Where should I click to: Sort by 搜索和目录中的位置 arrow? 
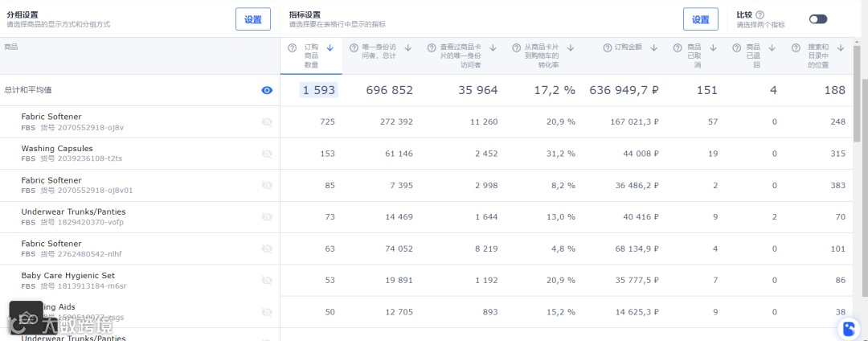click(x=841, y=48)
